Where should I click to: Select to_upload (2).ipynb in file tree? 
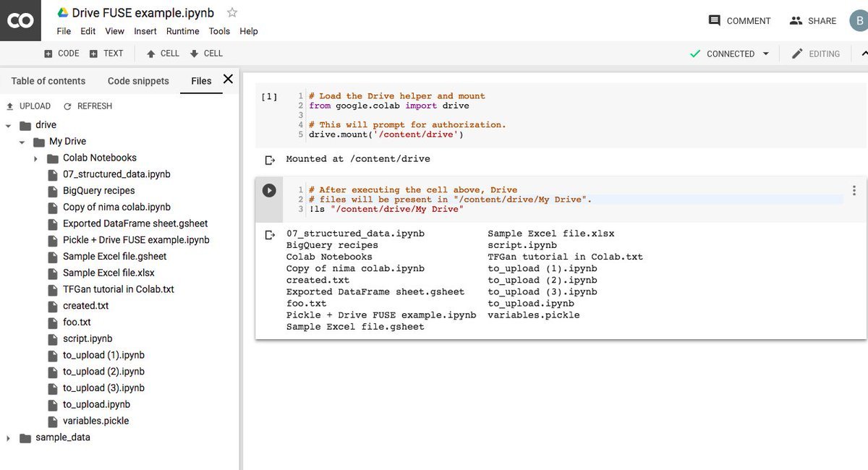click(103, 372)
